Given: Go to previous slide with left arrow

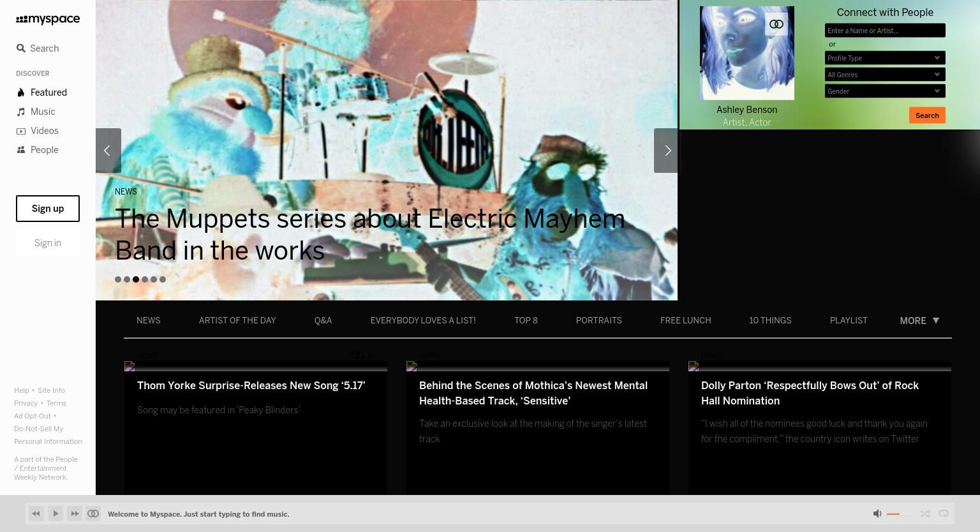Looking at the screenshot, I should [108, 151].
